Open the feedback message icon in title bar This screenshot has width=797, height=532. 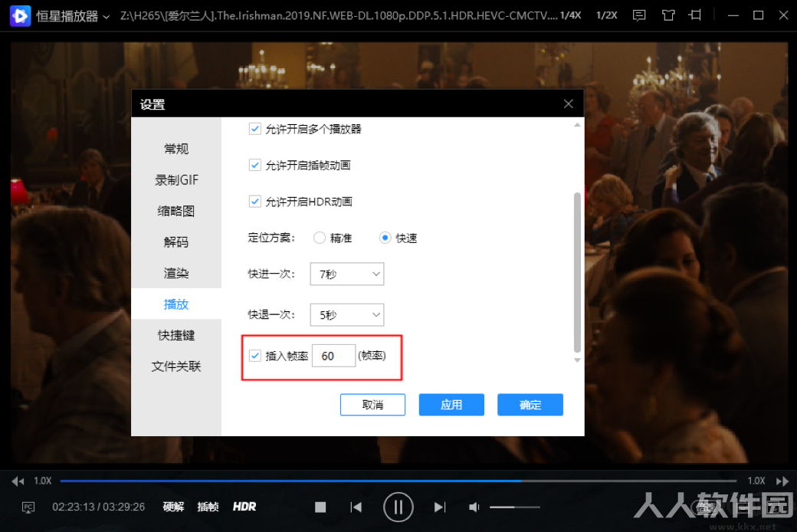coord(639,16)
